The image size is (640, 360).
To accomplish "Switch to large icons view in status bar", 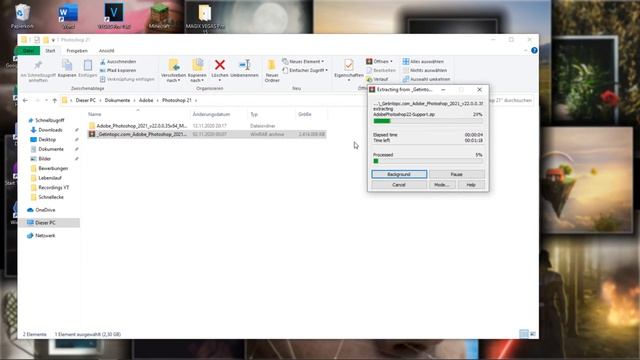I will (533, 334).
